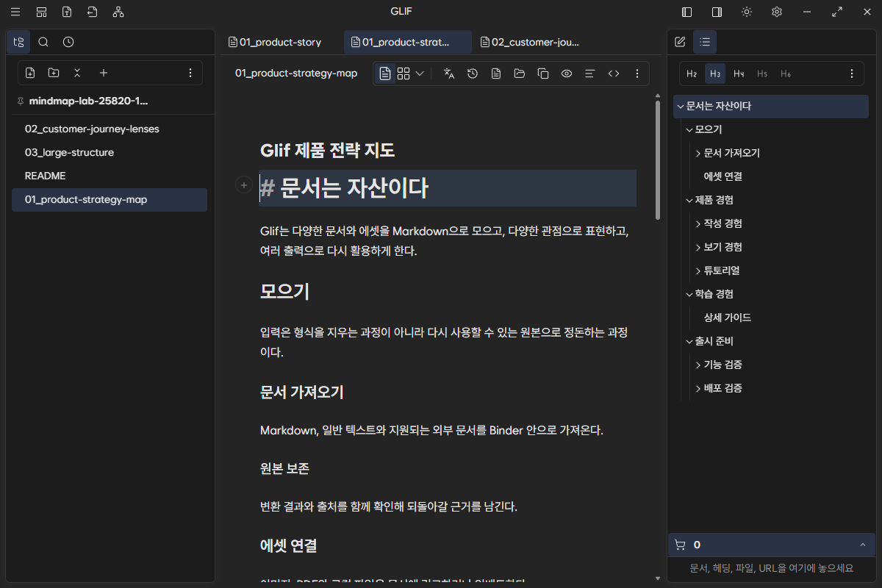Open README in file list
Screen dimensions: 882x588
pyautogui.click(x=110, y=176)
